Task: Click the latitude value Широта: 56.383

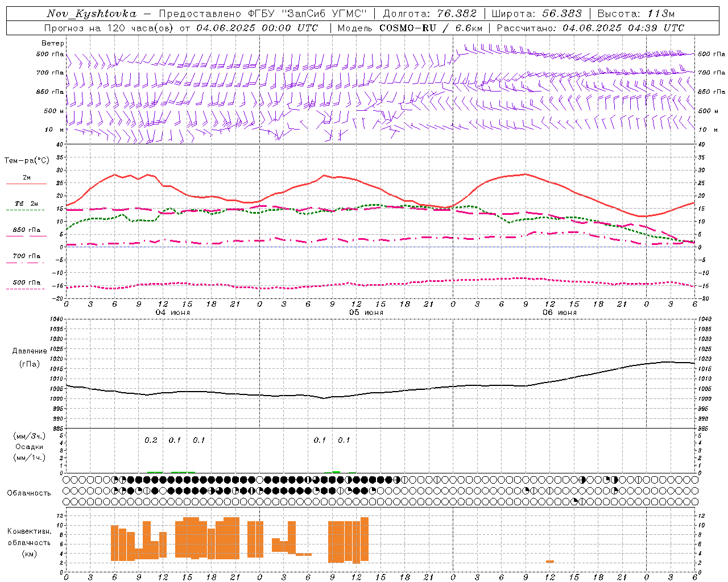Action: point(537,14)
